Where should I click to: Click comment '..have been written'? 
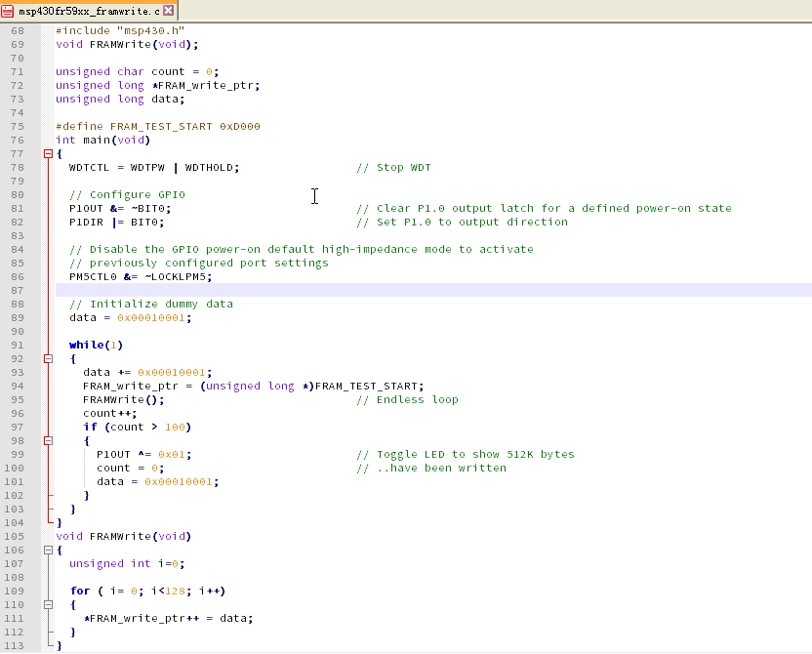[442, 469]
